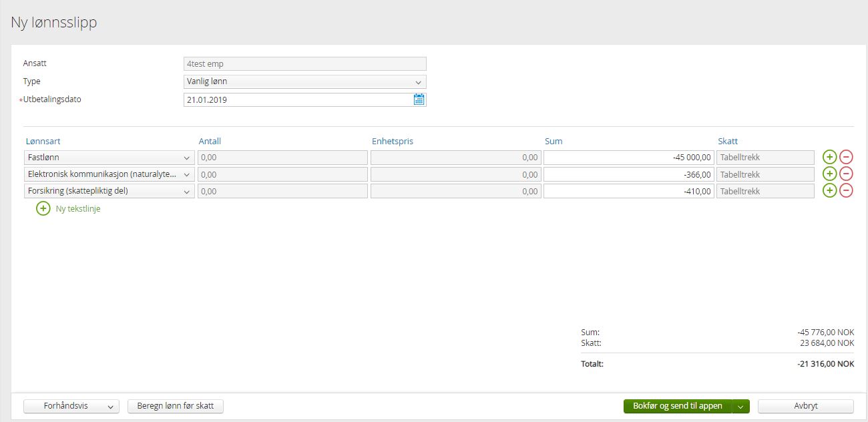Add a line after the Forsikring row

829,191
